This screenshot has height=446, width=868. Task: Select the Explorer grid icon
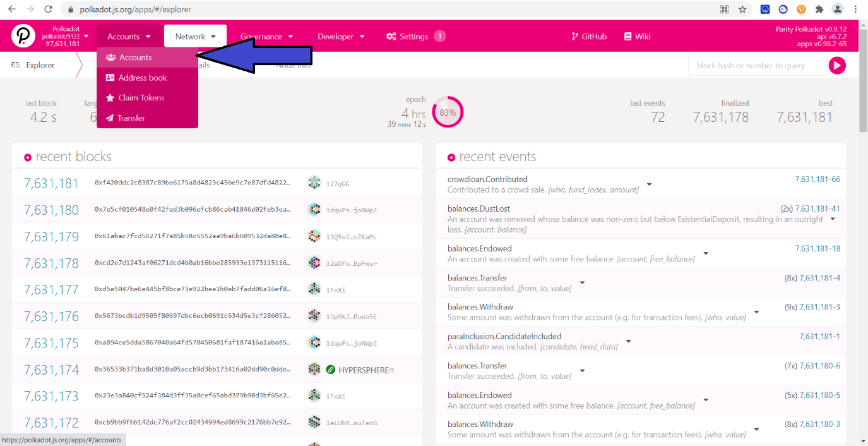click(x=14, y=64)
